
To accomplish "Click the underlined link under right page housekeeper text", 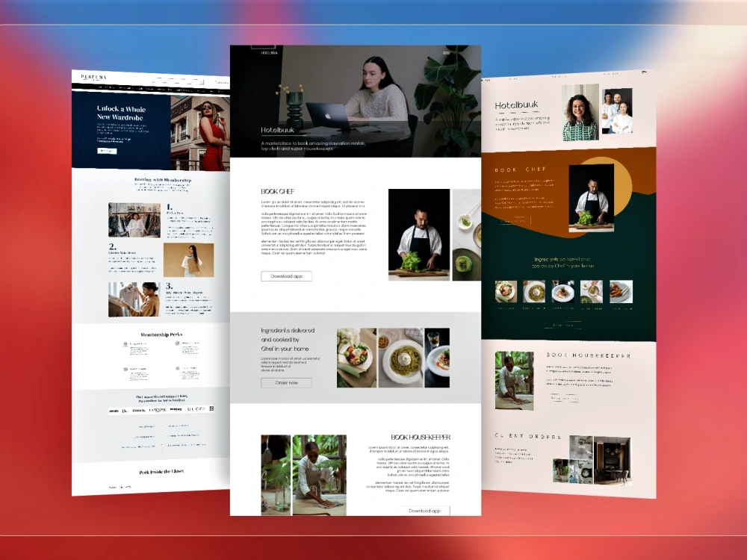I will [565, 398].
